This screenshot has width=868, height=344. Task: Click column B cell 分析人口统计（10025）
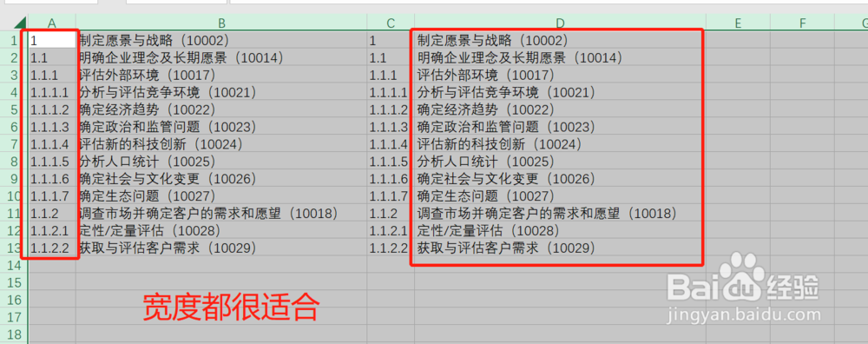[x=221, y=162]
